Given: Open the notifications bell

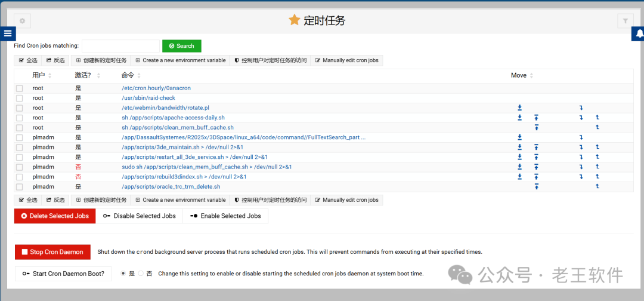Looking at the screenshot, I should 637,34.
